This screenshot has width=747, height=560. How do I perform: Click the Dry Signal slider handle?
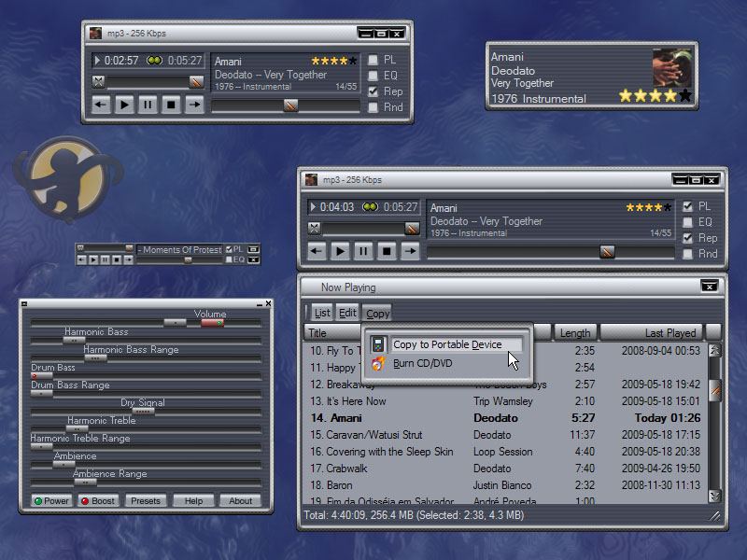coord(143,411)
